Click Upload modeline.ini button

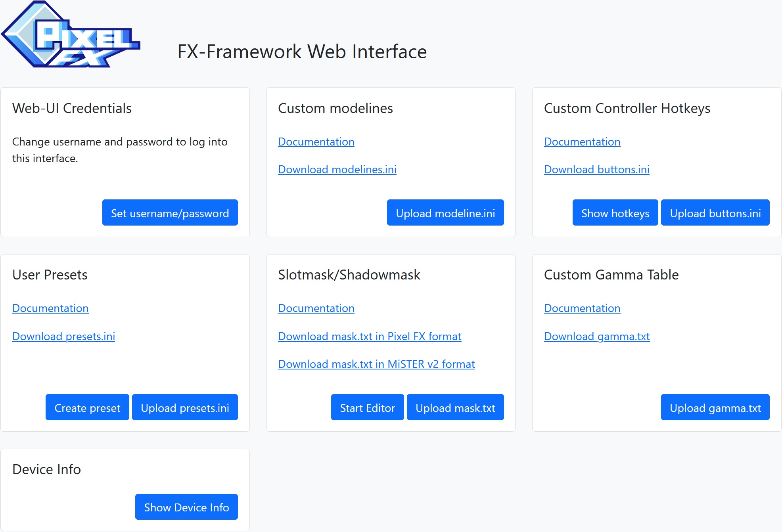445,213
